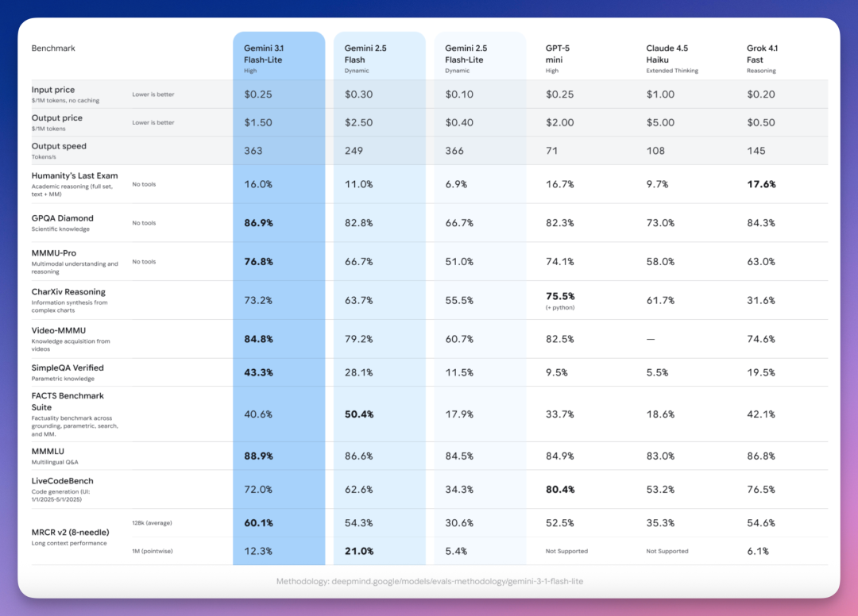Click the 21.0% MRCR 1M score
This screenshot has height=616, width=858.
[360, 551]
